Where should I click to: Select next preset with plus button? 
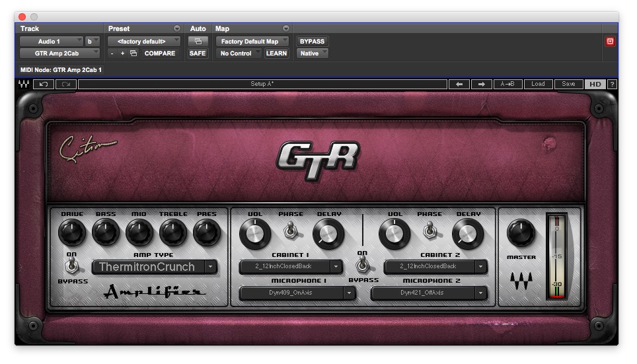pos(122,54)
